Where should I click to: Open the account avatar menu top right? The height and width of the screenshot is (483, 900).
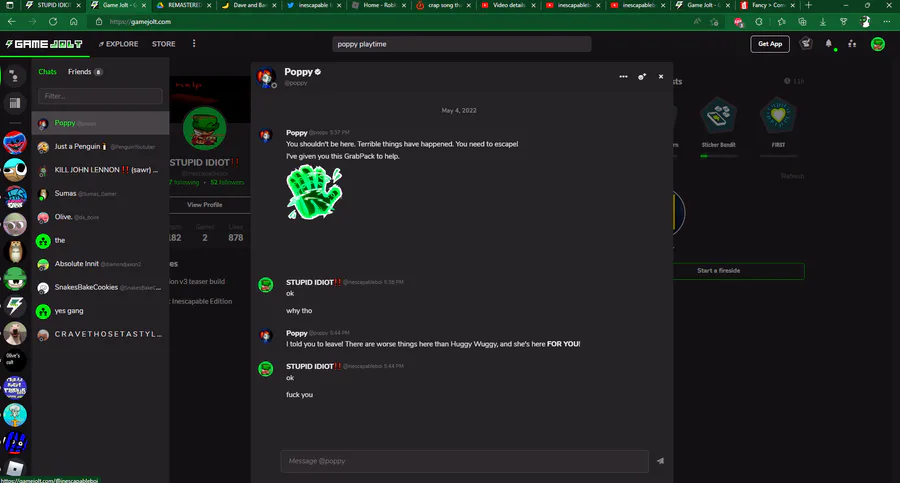[x=878, y=44]
